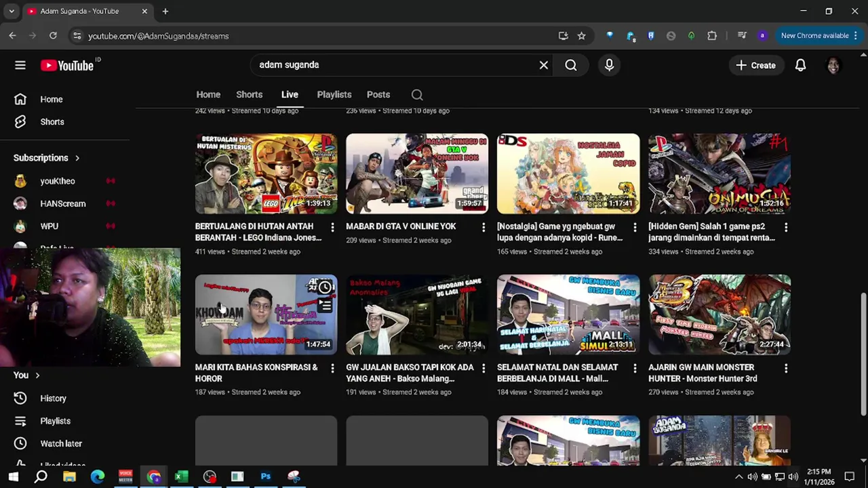Open youKtheo subscription channel
The width and height of the screenshot is (868, 488).
click(x=58, y=181)
